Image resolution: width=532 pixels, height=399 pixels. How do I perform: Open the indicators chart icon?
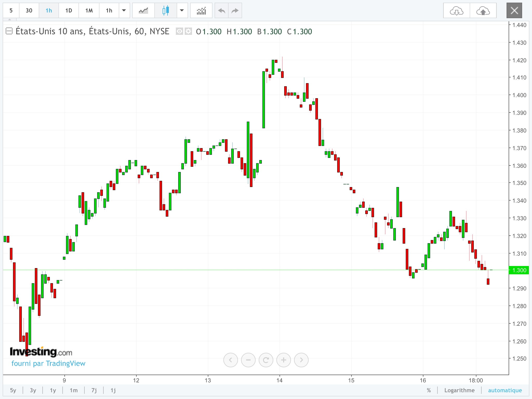[x=201, y=11]
